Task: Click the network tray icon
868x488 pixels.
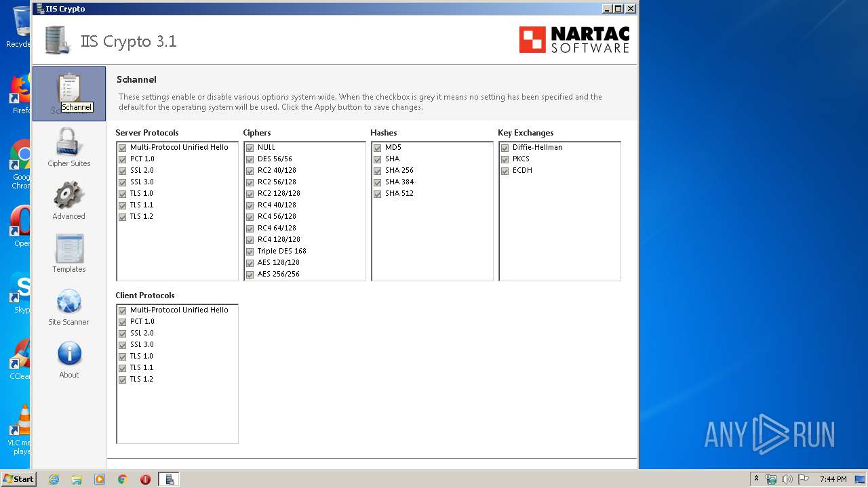Action: tap(771, 479)
